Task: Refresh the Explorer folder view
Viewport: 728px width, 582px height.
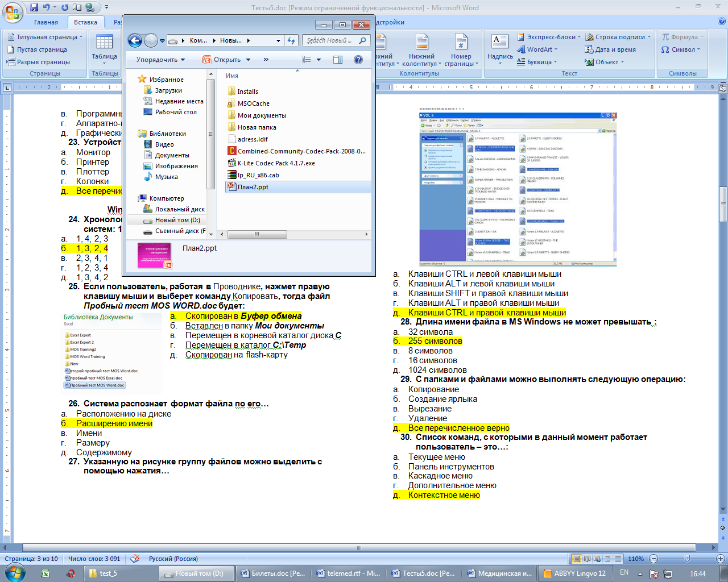Action: 291,41
